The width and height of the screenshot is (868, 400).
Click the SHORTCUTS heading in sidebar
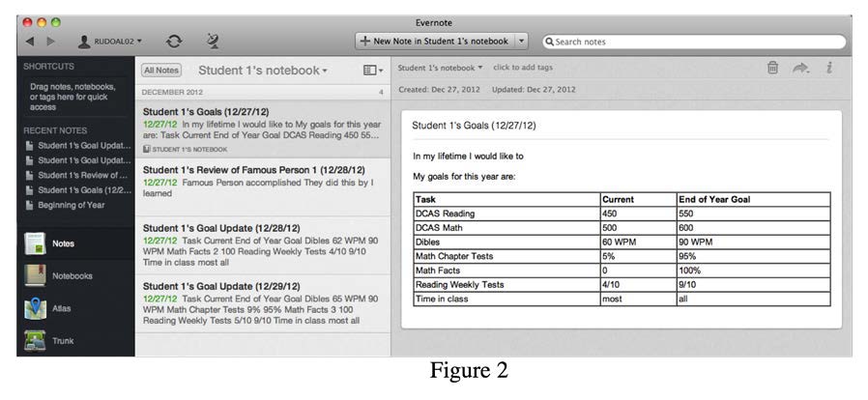click(48, 67)
